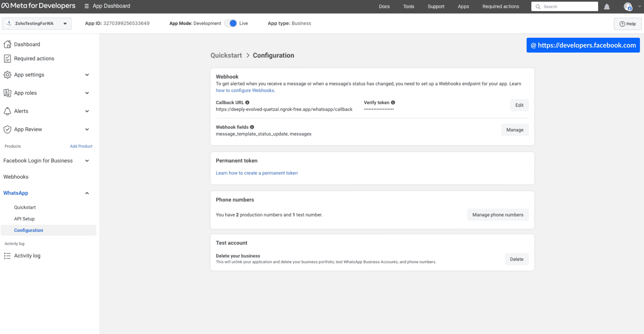Click the user profile avatar
Viewport: 644px width, 334px height.
[x=628, y=7]
